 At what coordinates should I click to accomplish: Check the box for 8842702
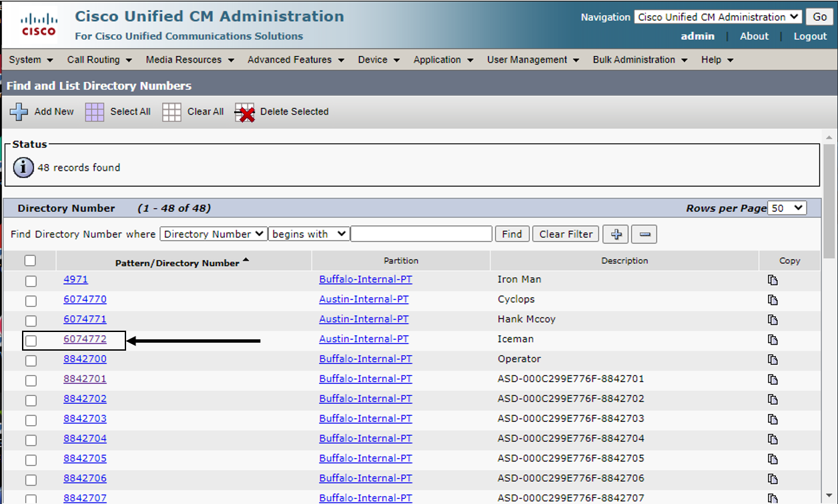click(x=31, y=401)
